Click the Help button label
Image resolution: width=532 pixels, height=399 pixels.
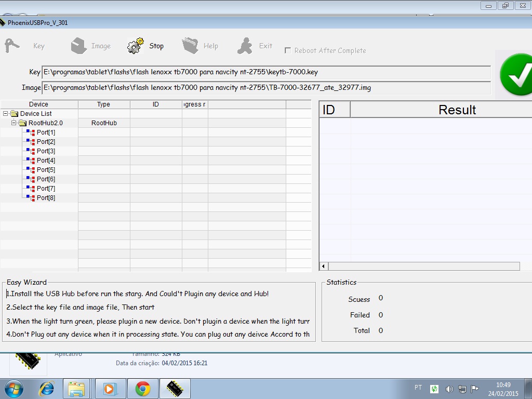pyautogui.click(x=211, y=46)
